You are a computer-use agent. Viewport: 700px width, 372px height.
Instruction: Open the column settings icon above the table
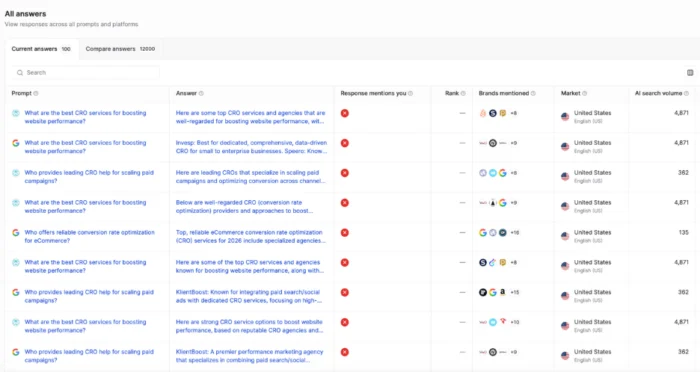click(x=690, y=72)
